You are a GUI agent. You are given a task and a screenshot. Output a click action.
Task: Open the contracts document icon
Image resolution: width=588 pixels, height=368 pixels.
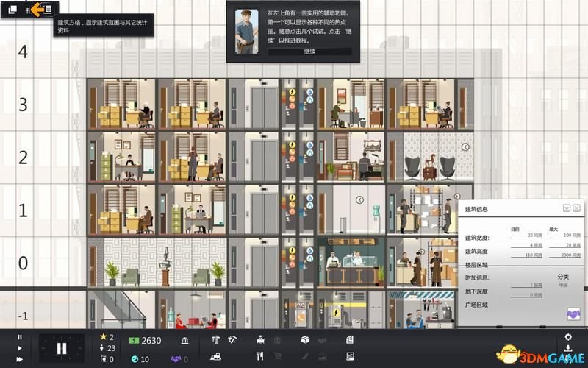click(350, 339)
